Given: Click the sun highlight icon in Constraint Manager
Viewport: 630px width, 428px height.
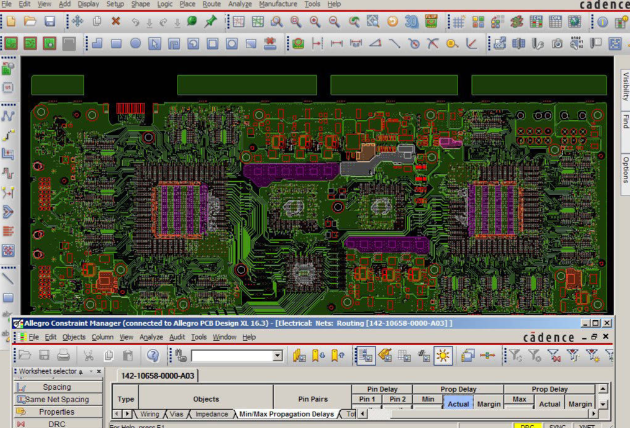Looking at the screenshot, I should pyautogui.click(x=442, y=355).
